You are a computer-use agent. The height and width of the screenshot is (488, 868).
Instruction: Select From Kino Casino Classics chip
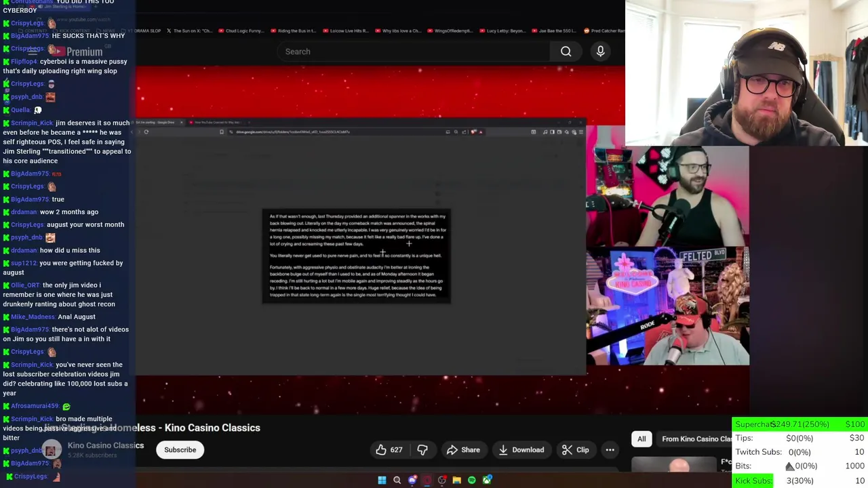pos(696,439)
